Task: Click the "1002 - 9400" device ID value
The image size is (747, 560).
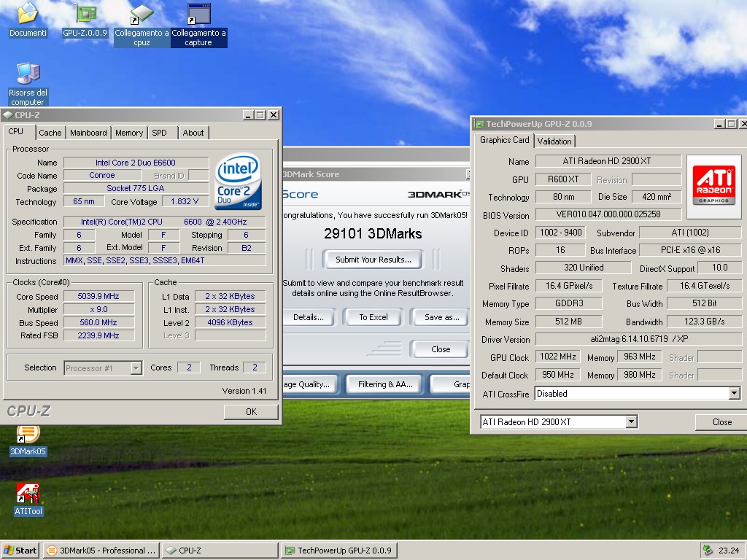Action: coord(561,233)
